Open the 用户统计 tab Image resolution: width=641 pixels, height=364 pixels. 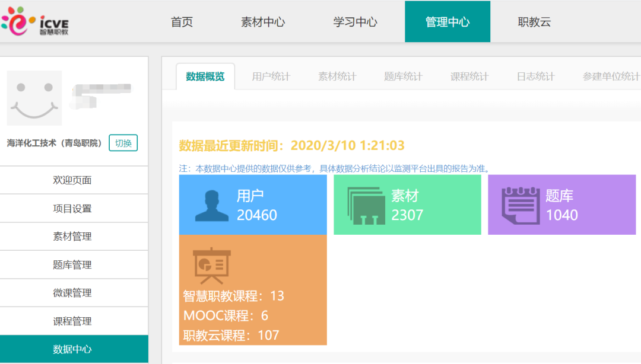click(270, 76)
